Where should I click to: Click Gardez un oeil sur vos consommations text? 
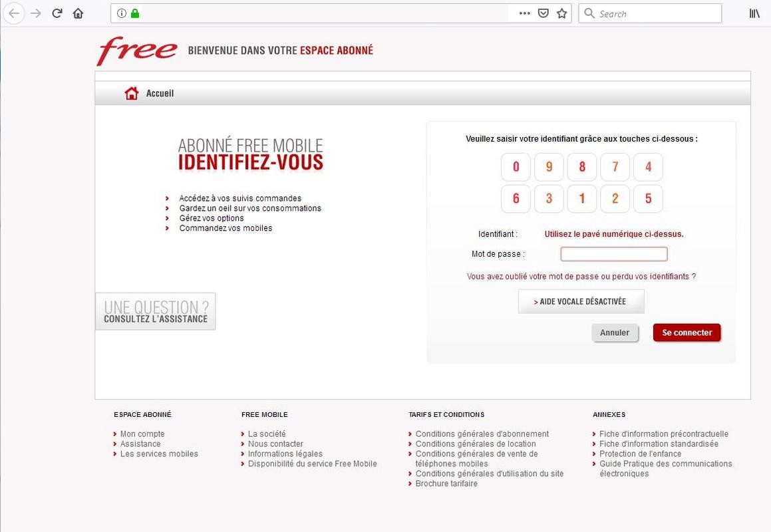coord(249,208)
